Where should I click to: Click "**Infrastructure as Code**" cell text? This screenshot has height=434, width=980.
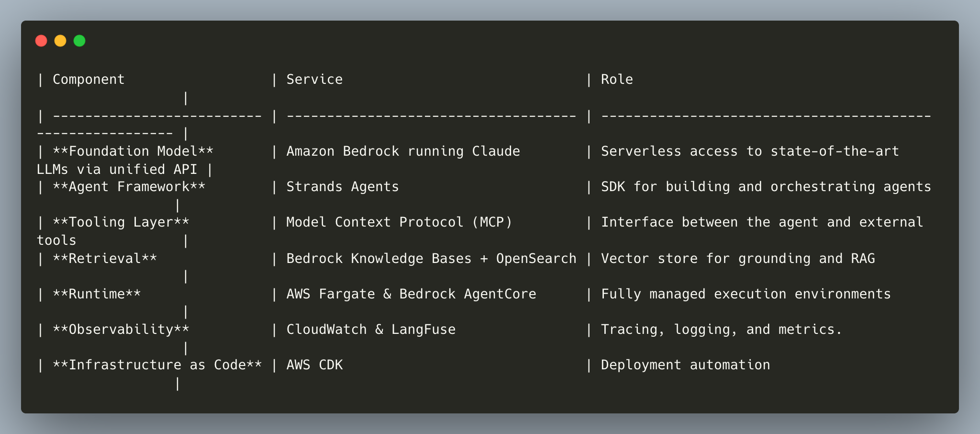point(157,365)
